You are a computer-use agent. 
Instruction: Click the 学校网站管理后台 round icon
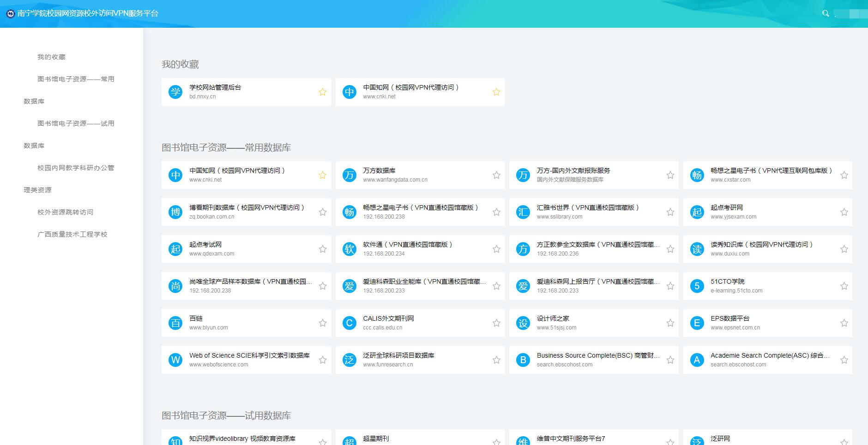click(x=175, y=92)
